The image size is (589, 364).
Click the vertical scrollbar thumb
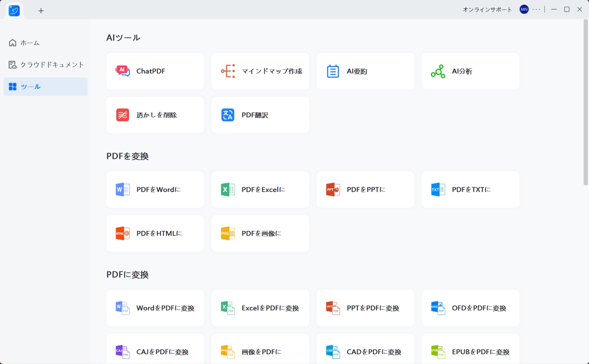point(585,102)
